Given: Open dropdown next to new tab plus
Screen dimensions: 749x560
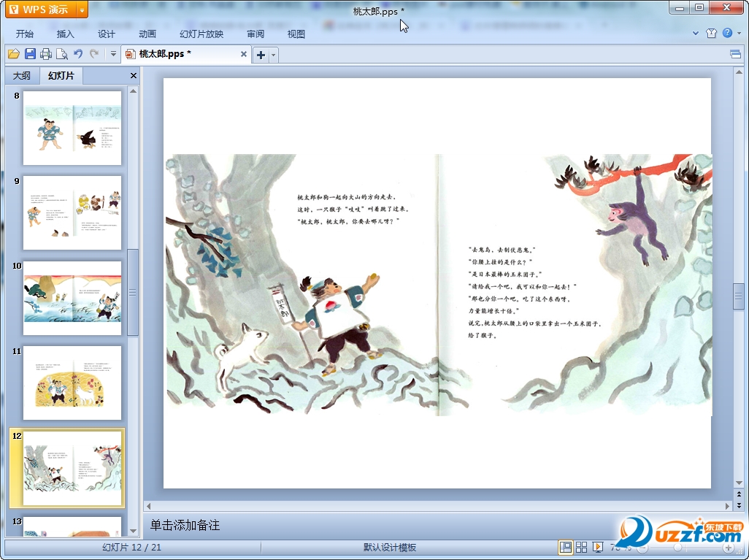Looking at the screenshot, I should click(274, 55).
